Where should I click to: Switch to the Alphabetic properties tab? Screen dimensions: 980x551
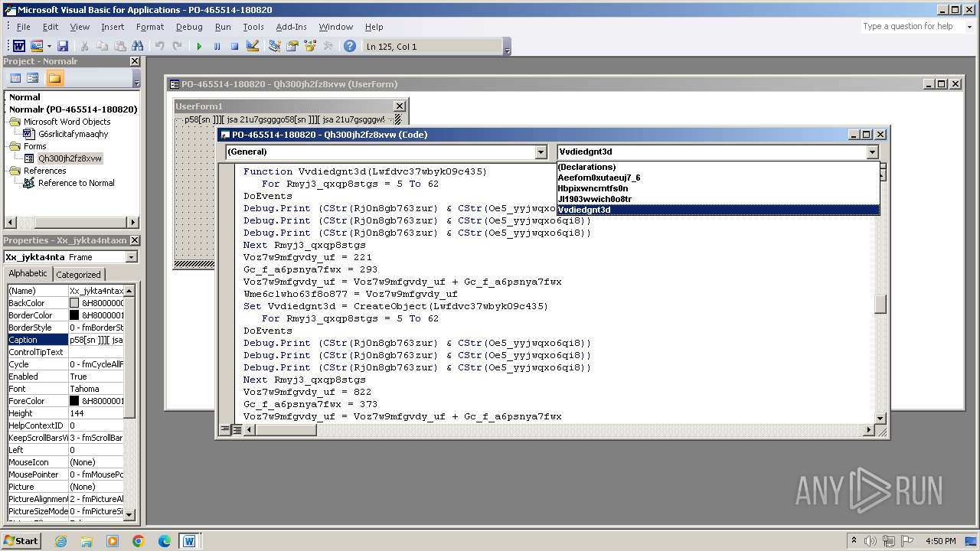[x=28, y=274]
